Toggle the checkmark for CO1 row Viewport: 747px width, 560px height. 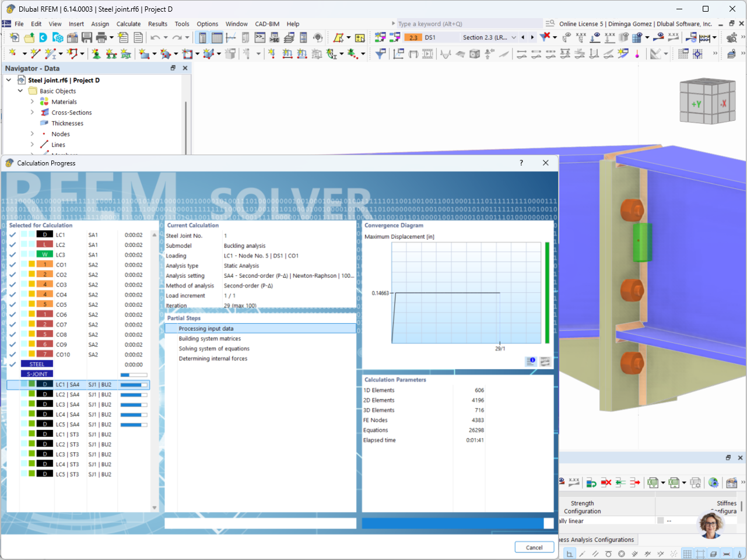pos(12,265)
